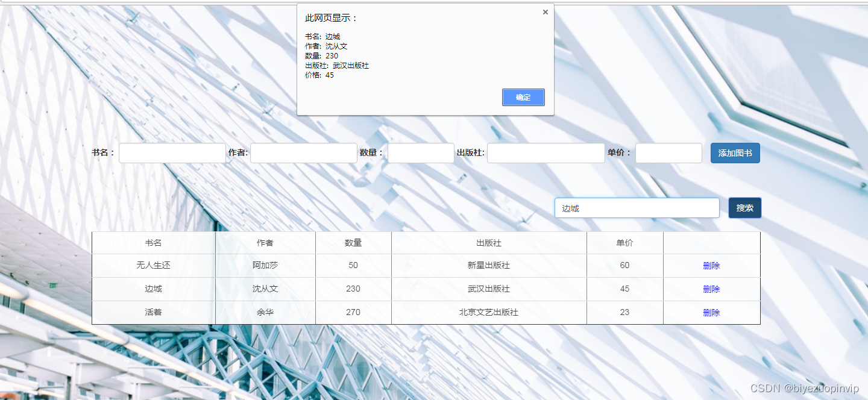868x400 pixels.
Task: Click the 新星出版社 cell in the table
Action: [489, 265]
